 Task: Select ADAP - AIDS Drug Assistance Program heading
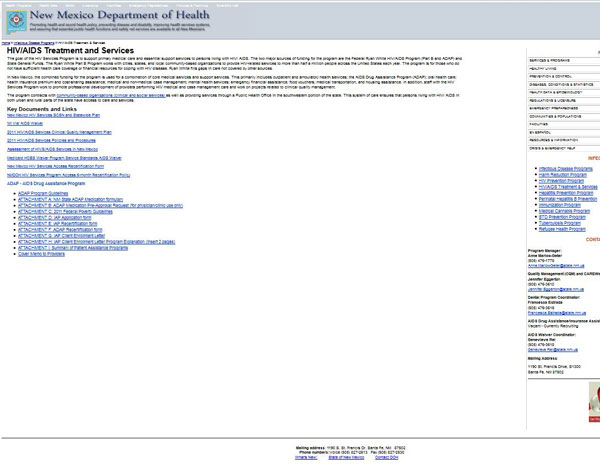46,184
